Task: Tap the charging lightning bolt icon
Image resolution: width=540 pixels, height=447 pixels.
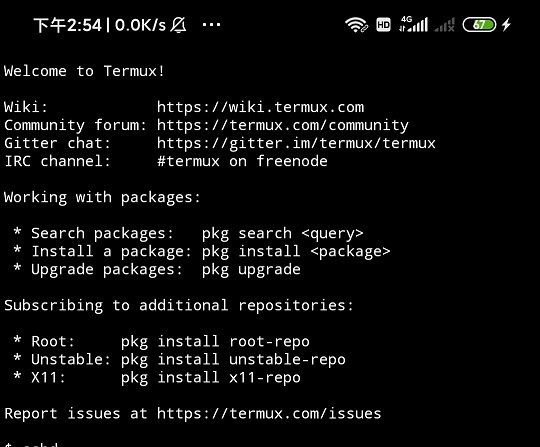Action: coord(506,25)
